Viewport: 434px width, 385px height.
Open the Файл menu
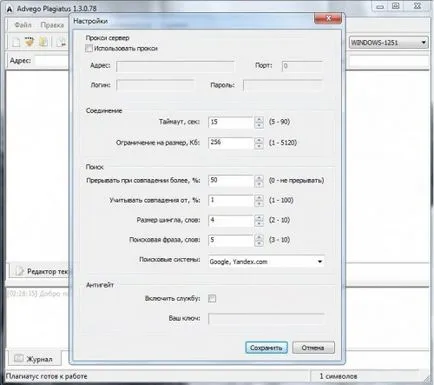[23, 25]
